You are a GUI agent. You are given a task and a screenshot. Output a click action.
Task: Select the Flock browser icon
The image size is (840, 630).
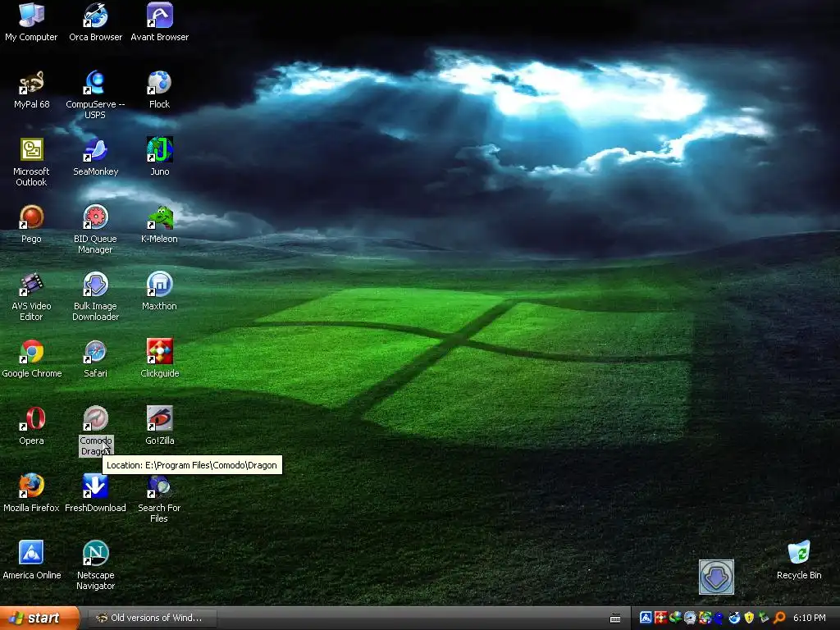160,83
